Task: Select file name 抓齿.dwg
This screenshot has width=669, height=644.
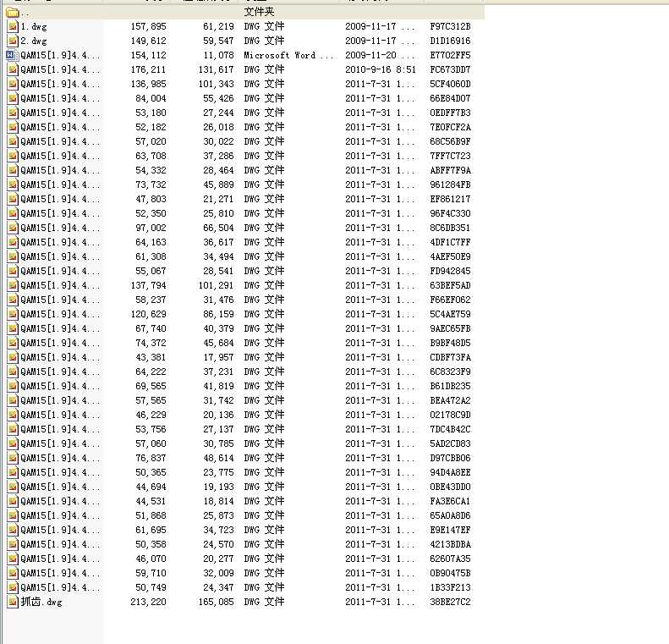Action: point(41,602)
